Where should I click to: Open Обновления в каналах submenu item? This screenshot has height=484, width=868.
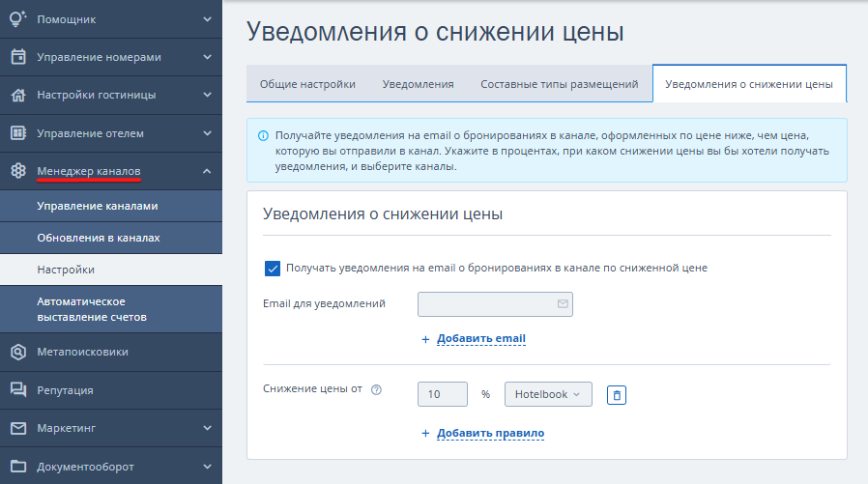point(111,238)
